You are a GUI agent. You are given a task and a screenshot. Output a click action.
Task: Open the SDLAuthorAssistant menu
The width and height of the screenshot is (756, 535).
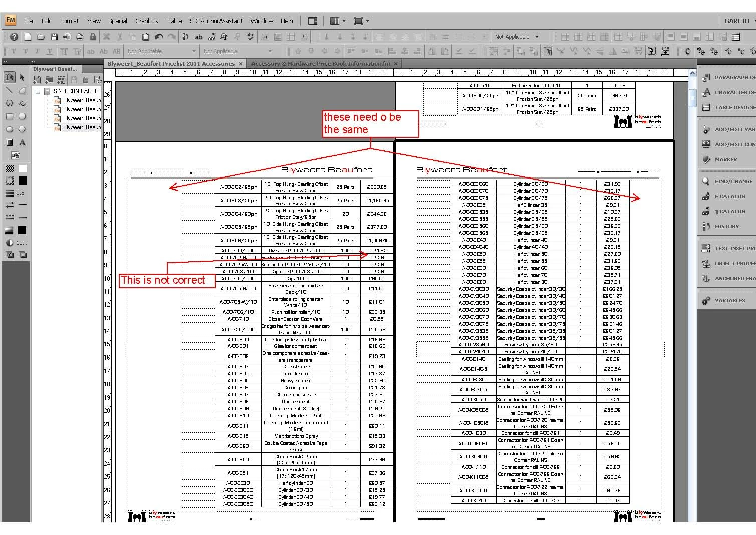pyautogui.click(x=216, y=21)
